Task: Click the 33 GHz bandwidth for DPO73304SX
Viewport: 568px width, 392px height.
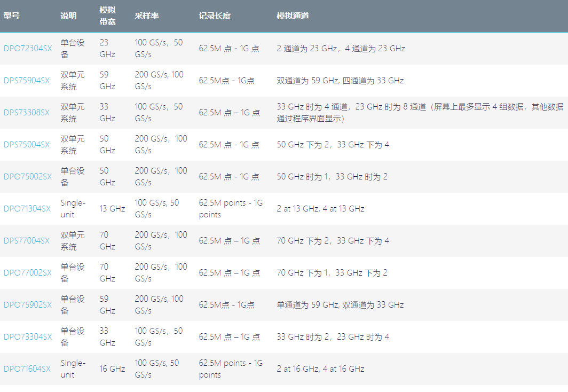Action: (108, 337)
